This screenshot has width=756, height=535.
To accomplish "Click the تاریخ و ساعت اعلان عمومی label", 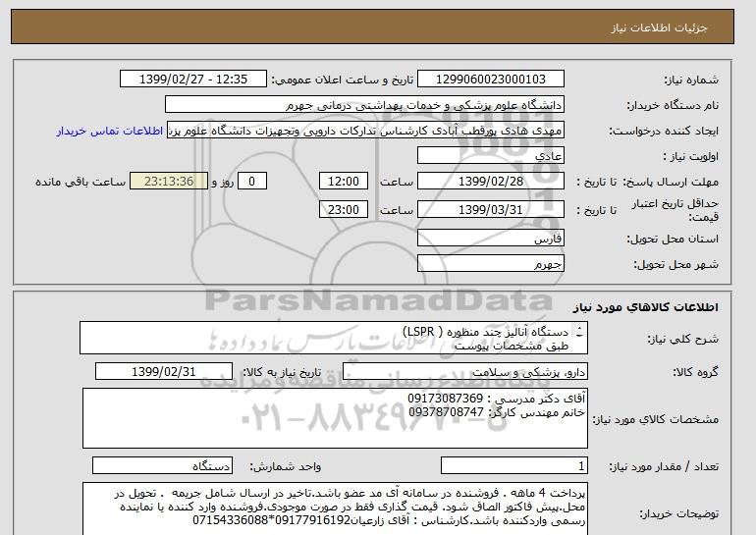I will pos(343,80).
